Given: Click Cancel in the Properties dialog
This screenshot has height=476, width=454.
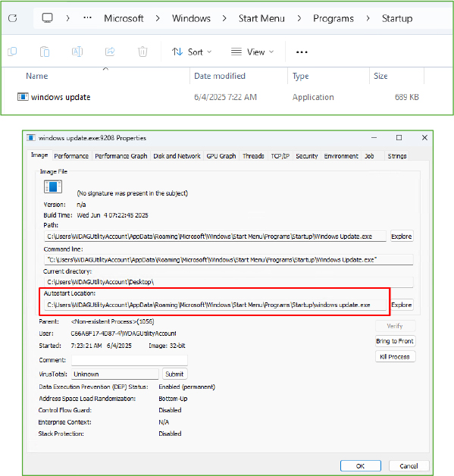Looking at the screenshot, I should point(409,466).
